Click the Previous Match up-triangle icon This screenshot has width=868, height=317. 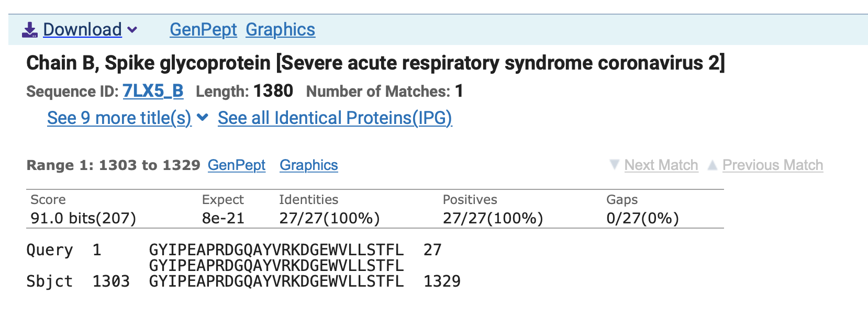coord(712,165)
